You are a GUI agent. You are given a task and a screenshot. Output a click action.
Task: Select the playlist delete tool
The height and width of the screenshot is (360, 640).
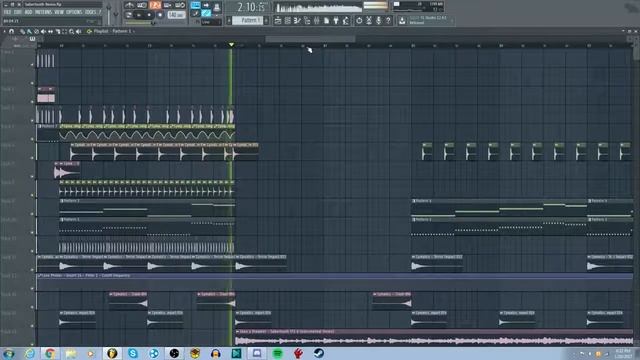click(36, 31)
